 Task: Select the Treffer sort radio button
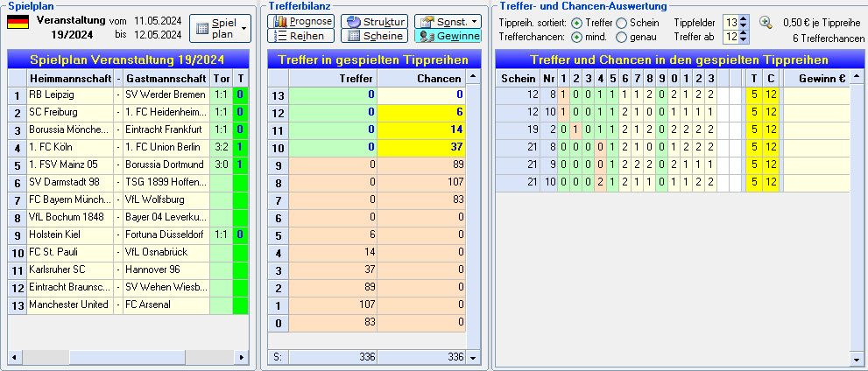(576, 23)
